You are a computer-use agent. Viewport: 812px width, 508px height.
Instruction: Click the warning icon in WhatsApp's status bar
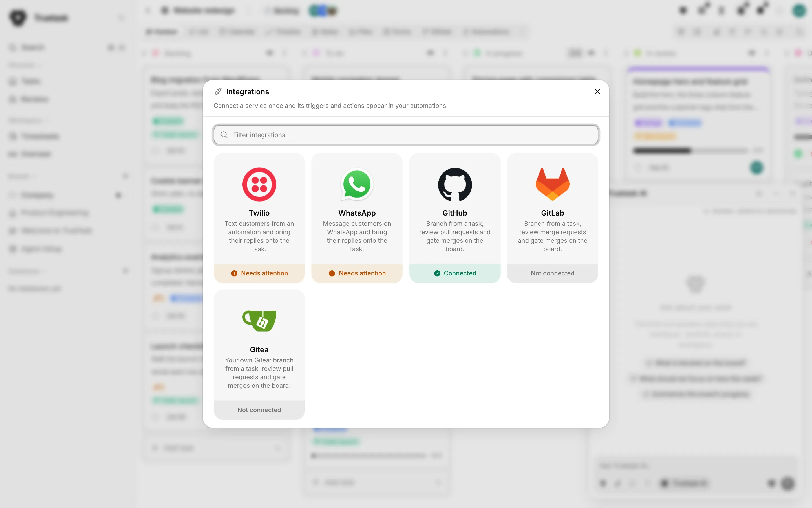332,273
